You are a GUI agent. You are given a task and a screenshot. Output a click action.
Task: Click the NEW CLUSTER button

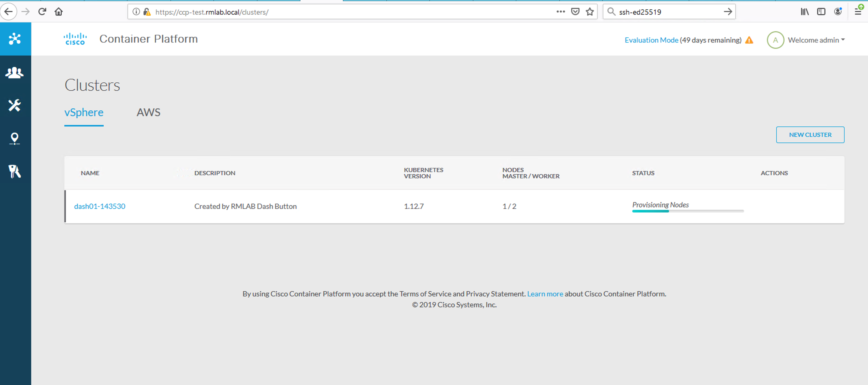tap(810, 135)
